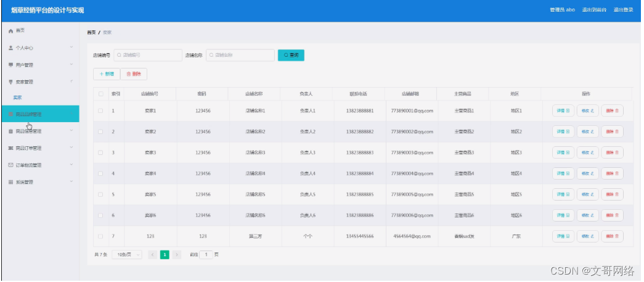Expand the 商品订单管理 chevron
This screenshot has height=282, width=644.
(71, 147)
